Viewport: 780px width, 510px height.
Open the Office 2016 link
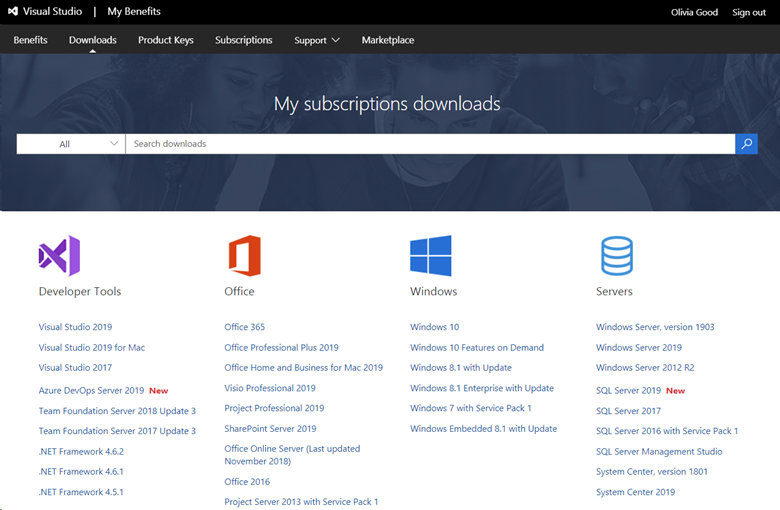pyautogui.click(x=247, y=482)
